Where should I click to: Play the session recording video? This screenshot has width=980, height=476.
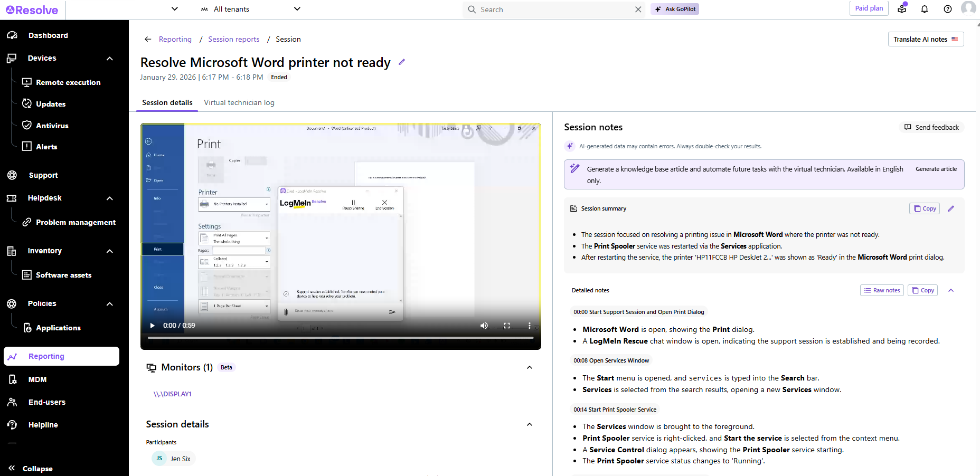[x=153, y=326]
